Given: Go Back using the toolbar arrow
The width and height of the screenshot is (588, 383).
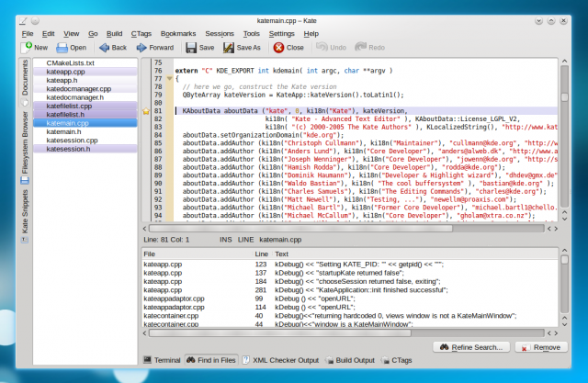Looking at the screenshot, I should [x=104, y=47].
